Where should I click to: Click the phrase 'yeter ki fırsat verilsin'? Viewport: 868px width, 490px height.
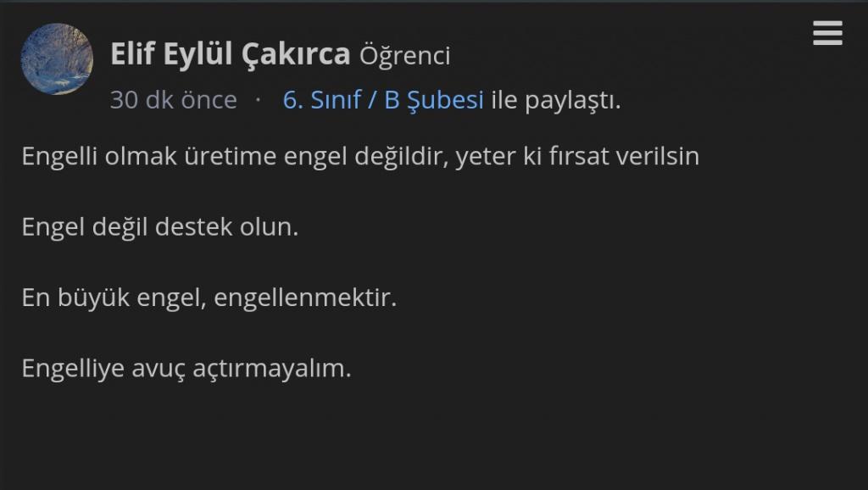(577, 156)
